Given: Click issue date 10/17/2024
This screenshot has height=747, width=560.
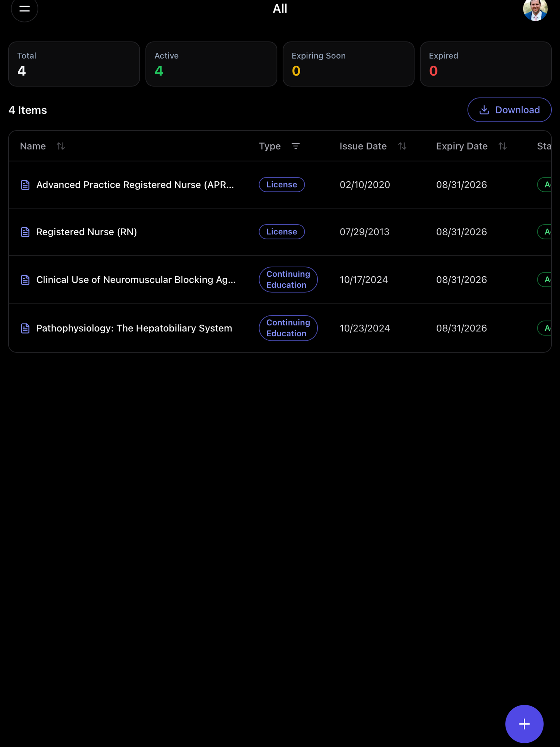Looking at the screenshot, I should pos(364,280).
